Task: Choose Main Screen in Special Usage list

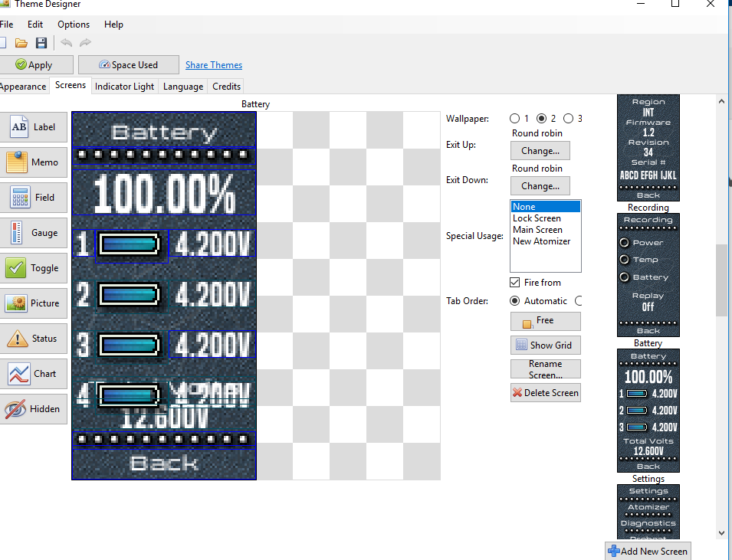Action: pos(537,230)
